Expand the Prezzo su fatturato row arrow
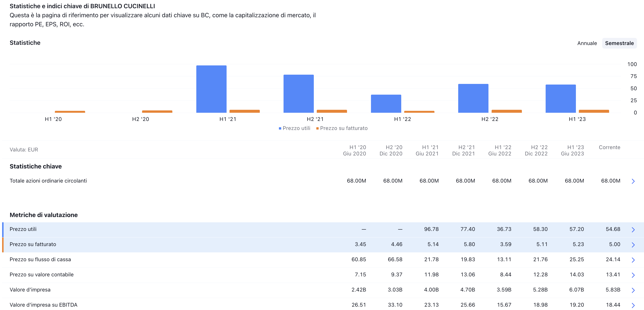This screenshot has width=644, height=310. point(633,245)
